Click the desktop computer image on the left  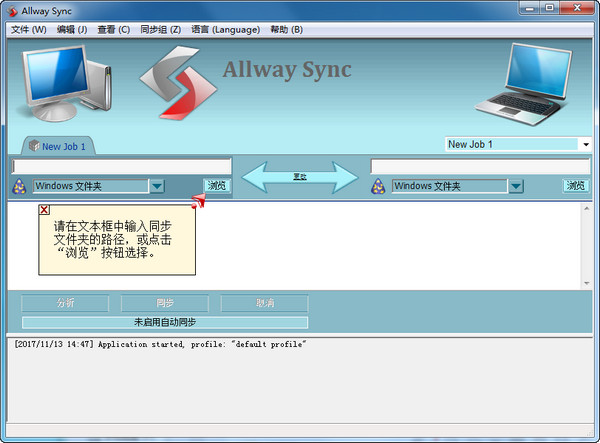65,82
